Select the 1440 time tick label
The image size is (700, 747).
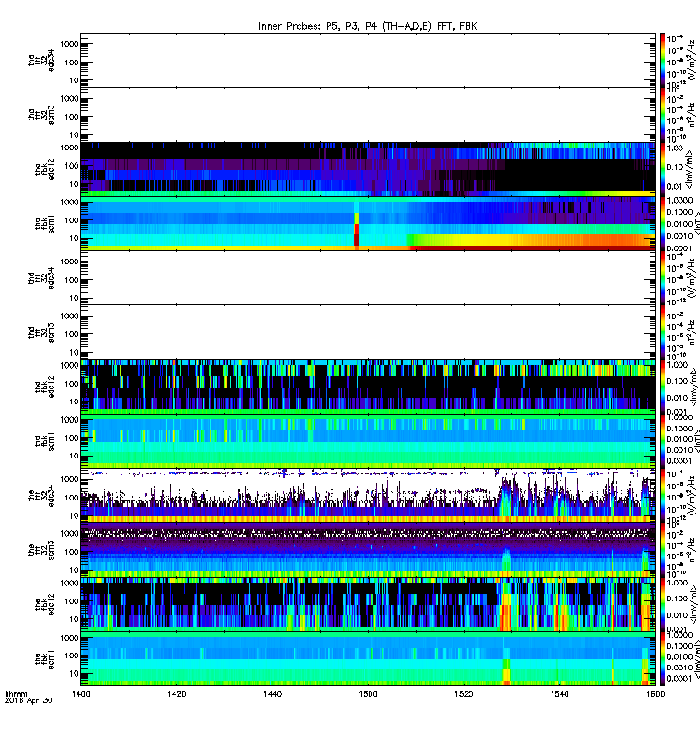tap(272, 694)
